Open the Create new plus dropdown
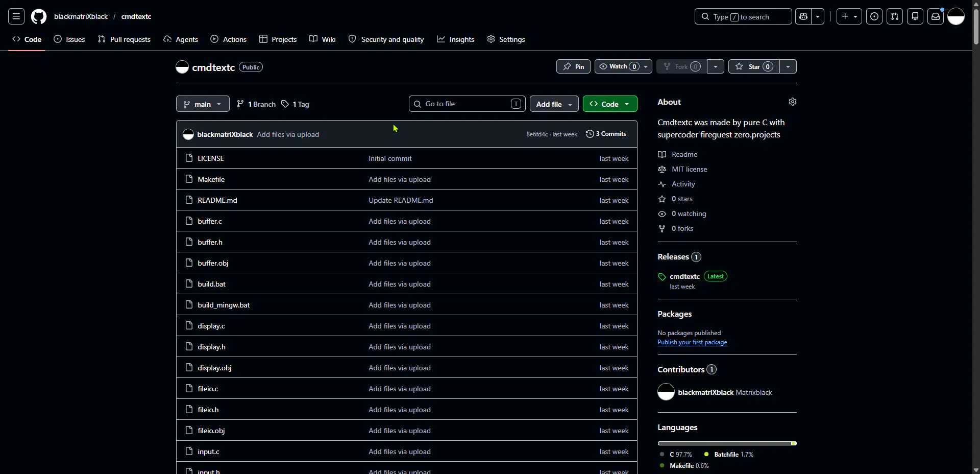Screen dimensions: 980x474 [849, 16]
